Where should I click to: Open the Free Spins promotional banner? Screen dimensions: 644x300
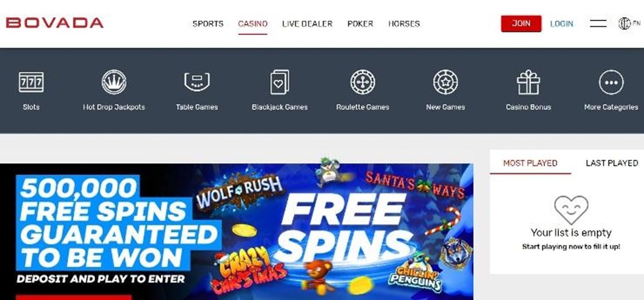point(236,232)
